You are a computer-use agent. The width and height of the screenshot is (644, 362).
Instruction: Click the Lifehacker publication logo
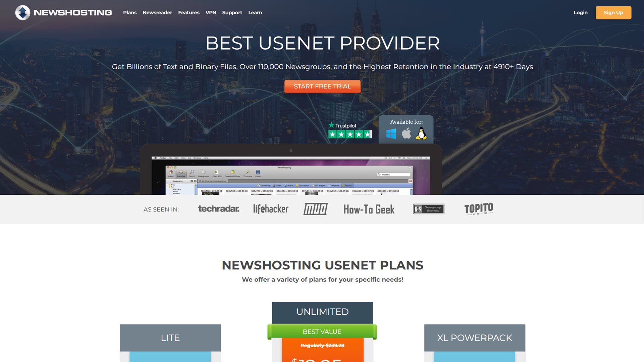[271, 208]
